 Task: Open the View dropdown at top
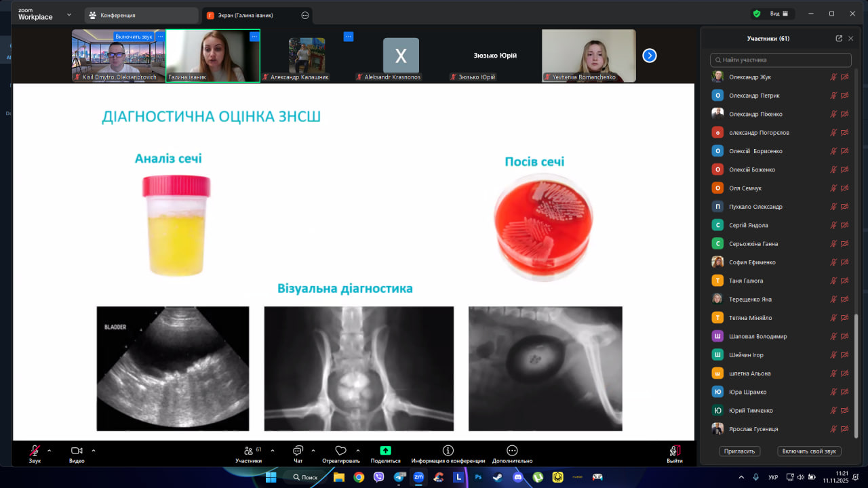(x=778, y=14)
